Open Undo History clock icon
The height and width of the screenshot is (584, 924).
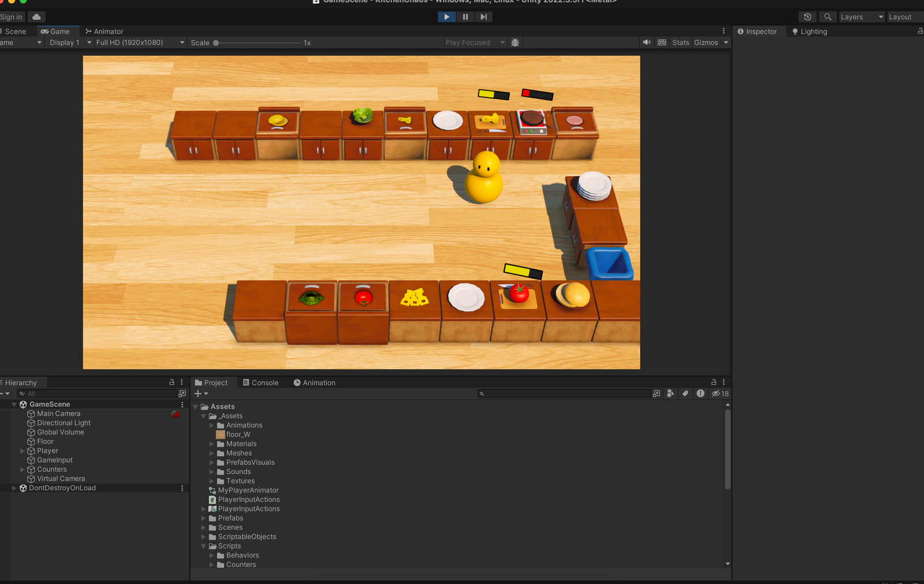pyautogui.click(x=807, y=17)
